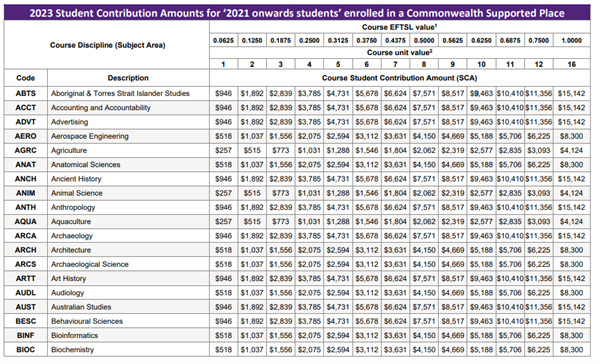
Task: Select the 'Code' column header
Action: point(26,78)
